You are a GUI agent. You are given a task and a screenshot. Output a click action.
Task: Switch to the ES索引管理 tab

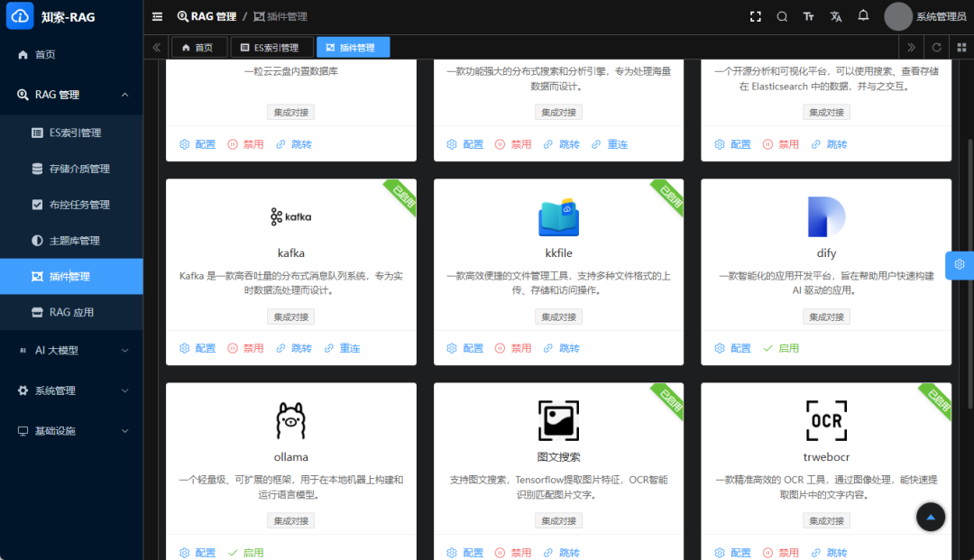tap(271, 47)
